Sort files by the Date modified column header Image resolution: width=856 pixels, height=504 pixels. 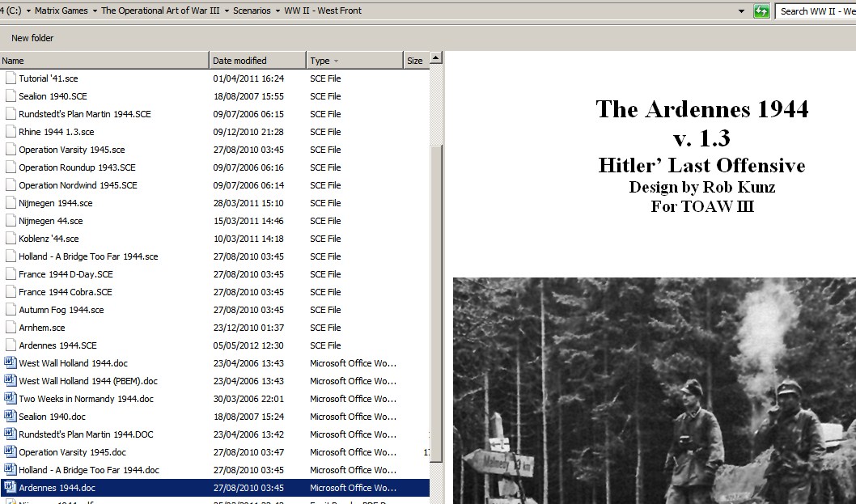(x=257, y=61)
